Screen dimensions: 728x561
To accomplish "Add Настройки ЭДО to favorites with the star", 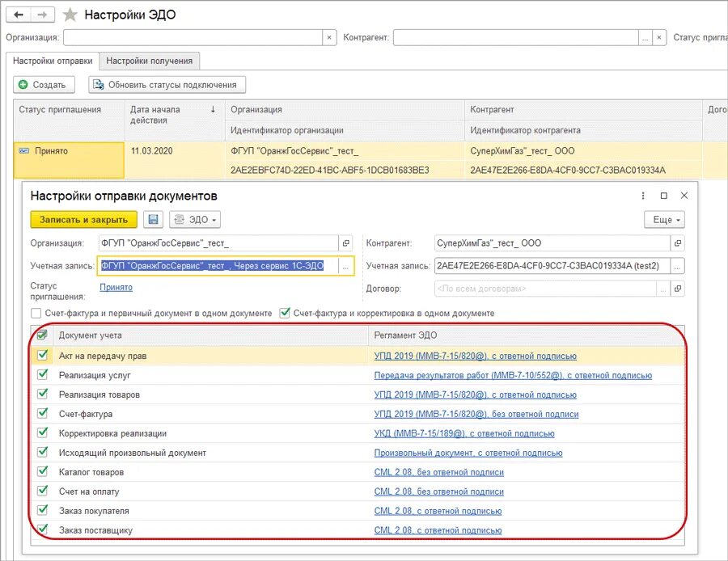I will 70,15.
